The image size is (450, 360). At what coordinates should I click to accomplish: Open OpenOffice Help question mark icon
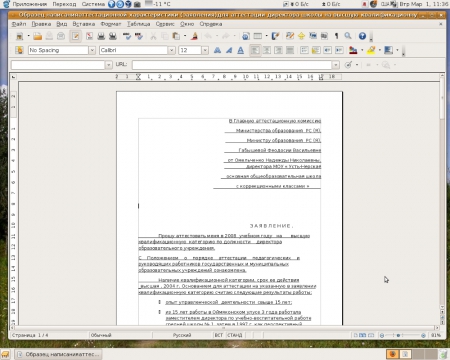(x=362, y=36)
